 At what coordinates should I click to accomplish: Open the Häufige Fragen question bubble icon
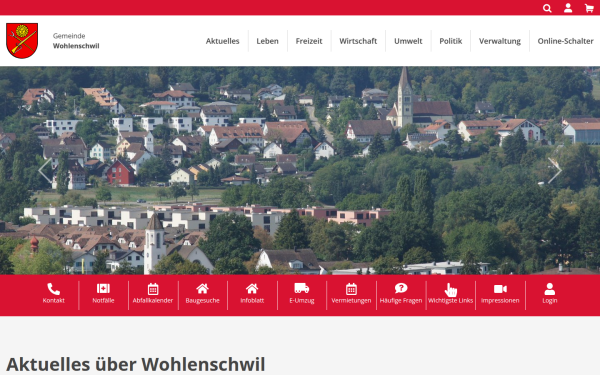pos(401,288)
